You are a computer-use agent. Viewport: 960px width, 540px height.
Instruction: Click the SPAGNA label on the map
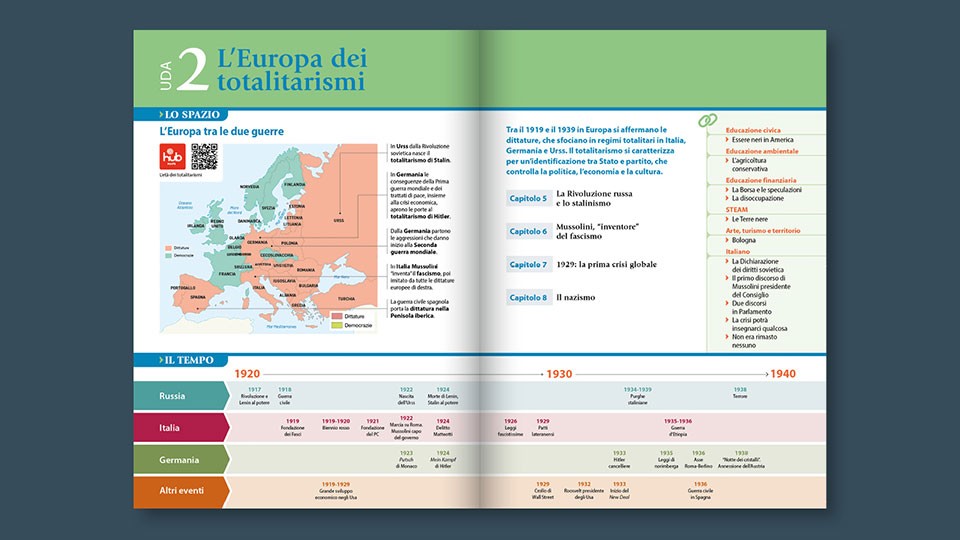click(197, 298)
